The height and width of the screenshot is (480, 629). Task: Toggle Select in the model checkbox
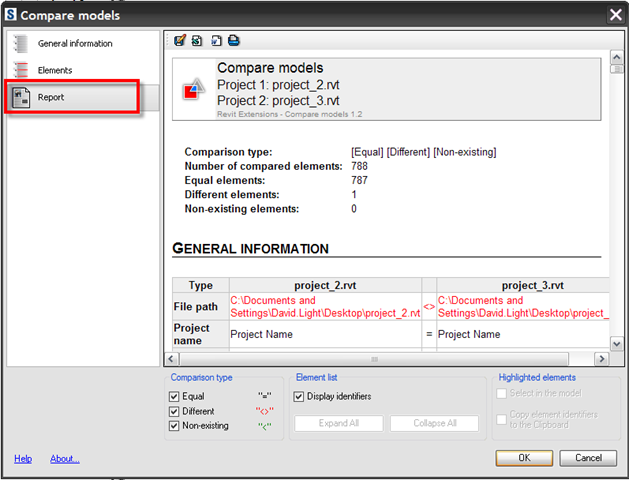pyautogui.click(x=501, y=393)
